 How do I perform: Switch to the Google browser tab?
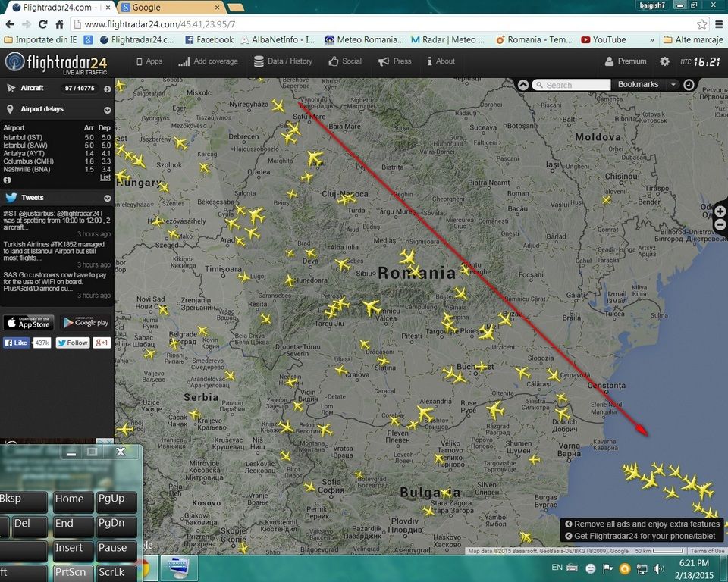[x=170, y=8]
